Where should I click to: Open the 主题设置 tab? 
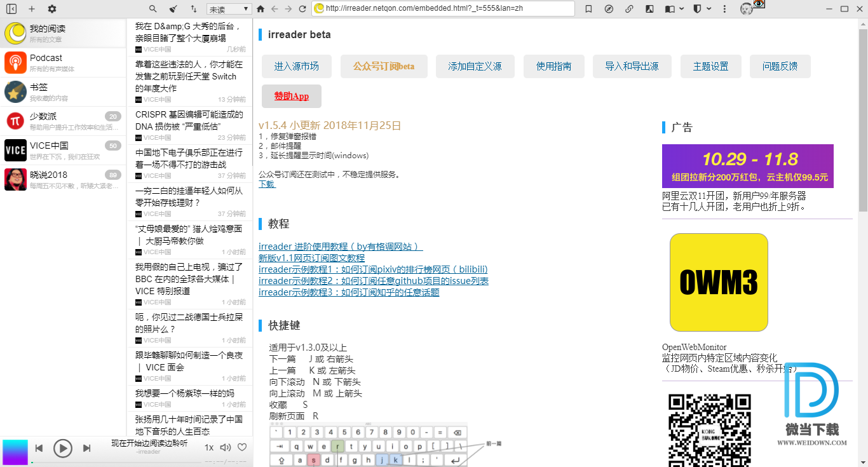tap(710, 66)
